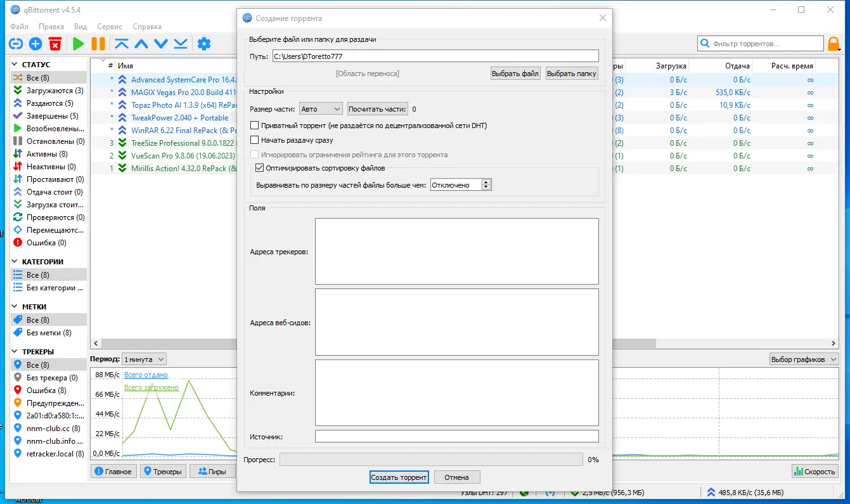This screenshot has height=504, width=850.
Task: Move torrent to top of queue
Action: [122, 44]
